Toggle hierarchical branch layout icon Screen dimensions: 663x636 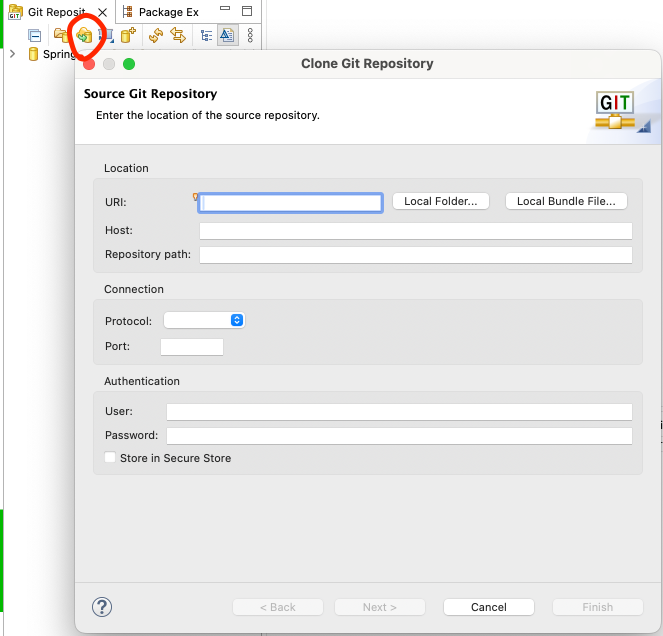coord(206,36)
